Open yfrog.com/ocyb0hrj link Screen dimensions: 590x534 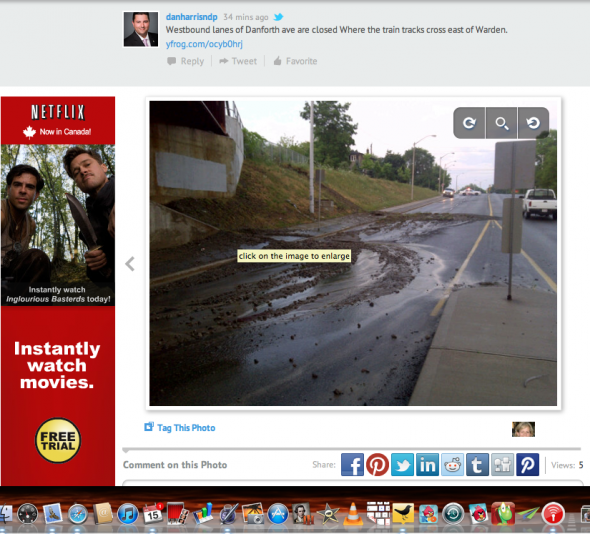(204, 44)
